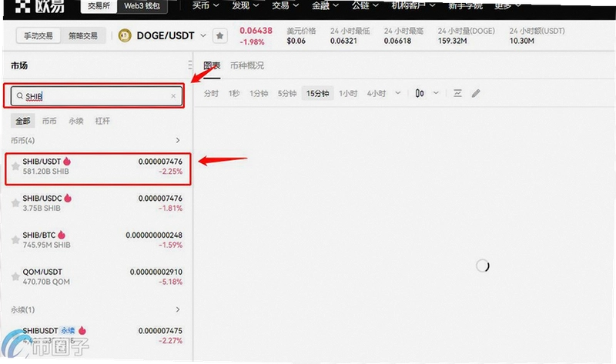The image size is (616, 364).
Task: Favorite DOGE/USDT with the star button
Action: [x=219, y=35]
